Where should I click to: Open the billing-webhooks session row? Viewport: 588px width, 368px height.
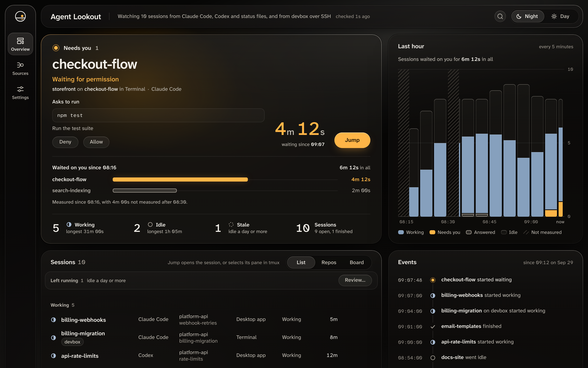tap(211, 320)
